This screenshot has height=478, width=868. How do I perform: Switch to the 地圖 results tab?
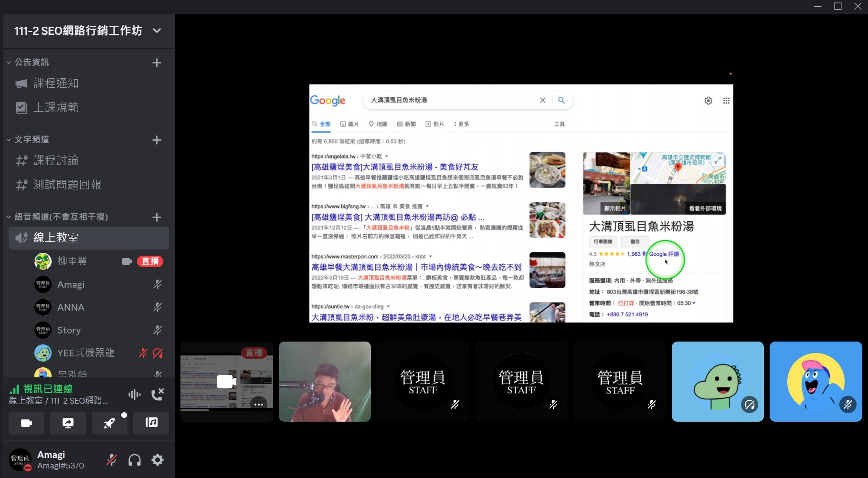pyautogui.click(x=378, y=124)
